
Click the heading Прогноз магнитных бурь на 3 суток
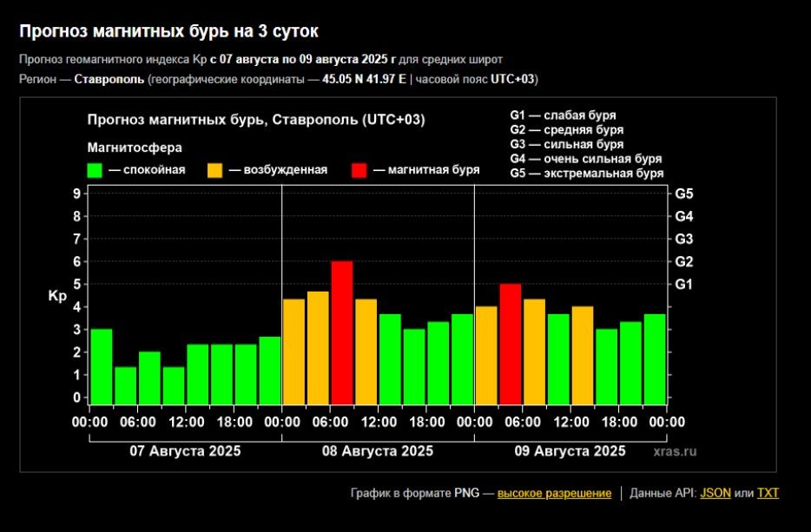click(168, 31)
